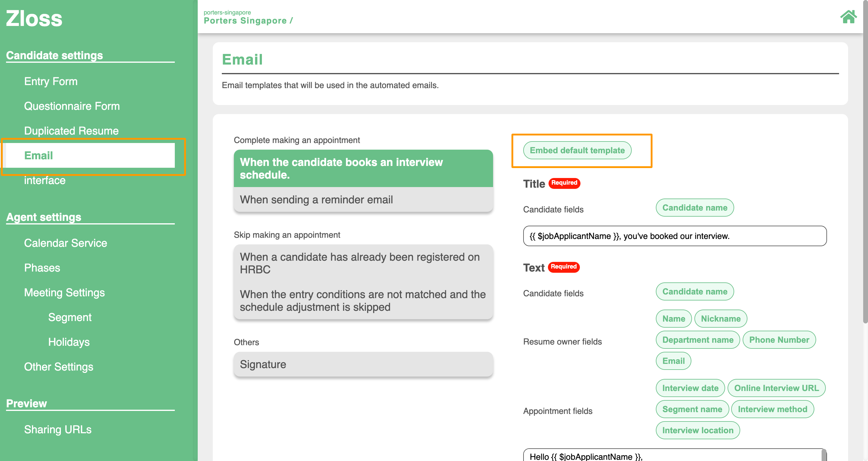This screenshot has width=868, height=461.
Task: Insert Candidate name into Title
Action: tap(694, 207)
